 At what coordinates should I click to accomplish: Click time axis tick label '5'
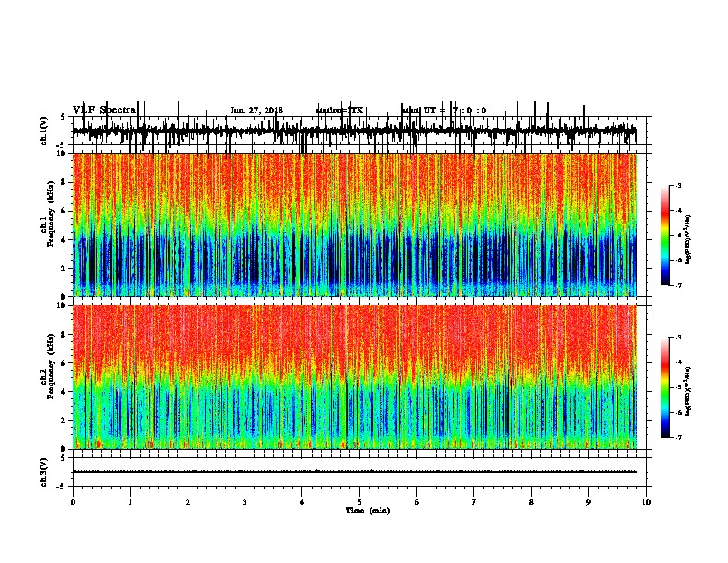[359, 502]
